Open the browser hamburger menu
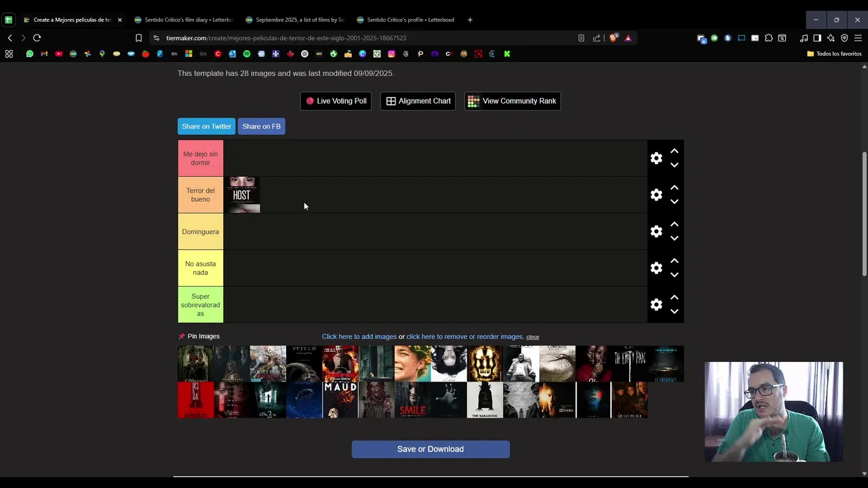The width and height of the screenshot is (868, 488). (x=858, y=38)
